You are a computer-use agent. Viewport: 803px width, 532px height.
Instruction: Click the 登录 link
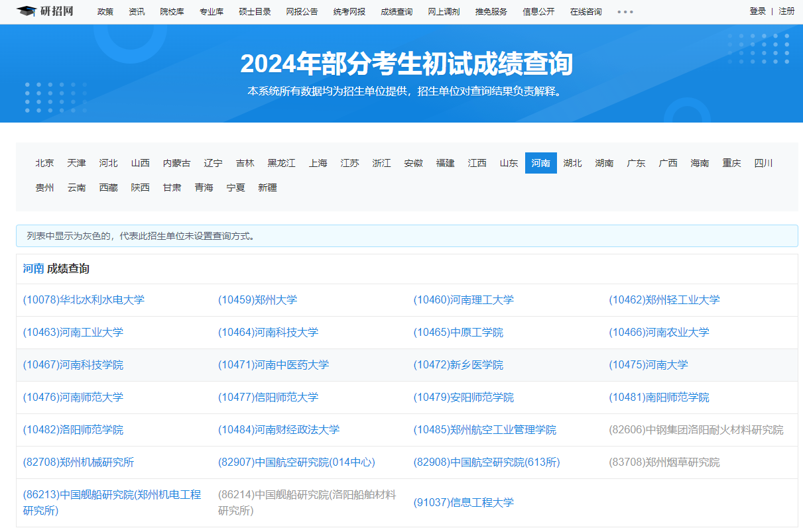pyautogui.click(x=757, y=11)
